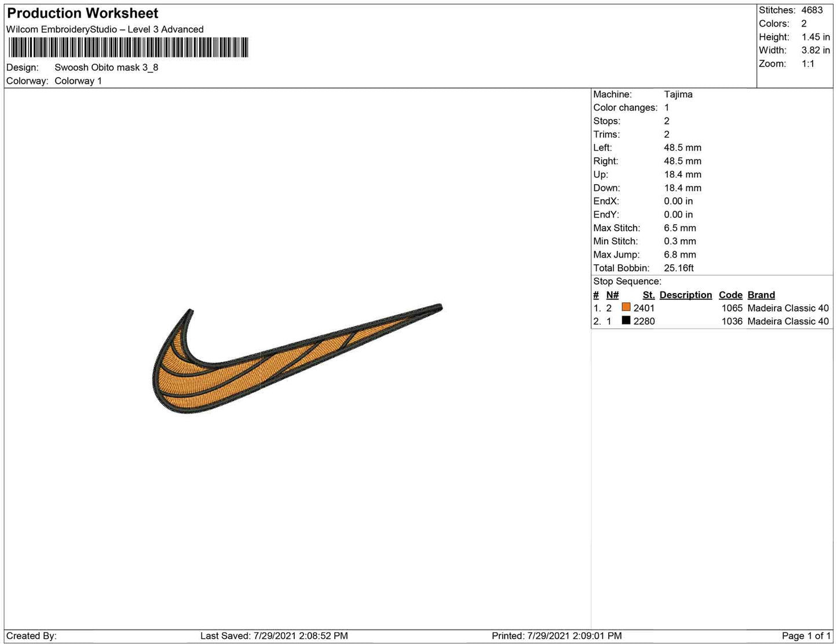Select Max Stitch value "6.5 mm"

[x=680, y=228]
